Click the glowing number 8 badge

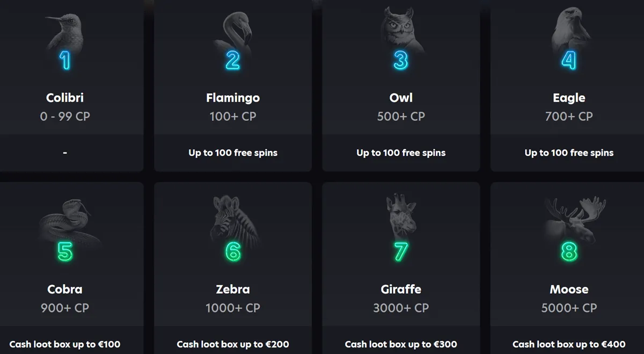569,251
